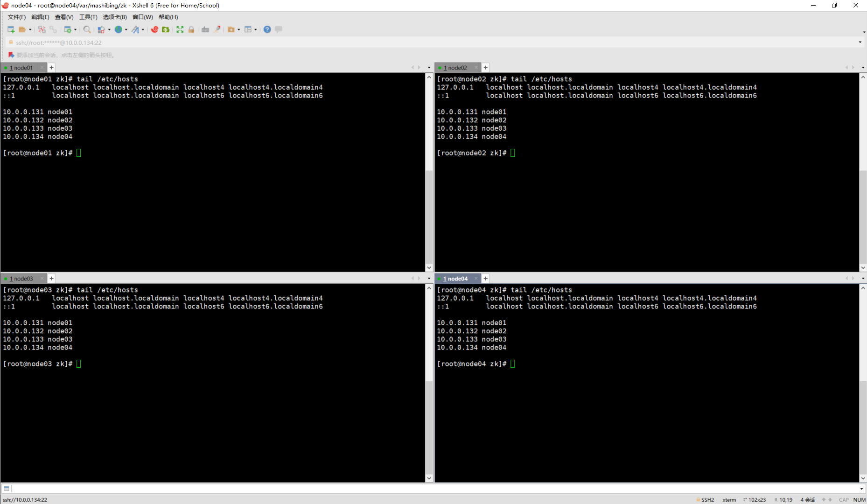Expand the folder icon dropdown arrow
Viewport: 867px width, 504px height.
239,29
